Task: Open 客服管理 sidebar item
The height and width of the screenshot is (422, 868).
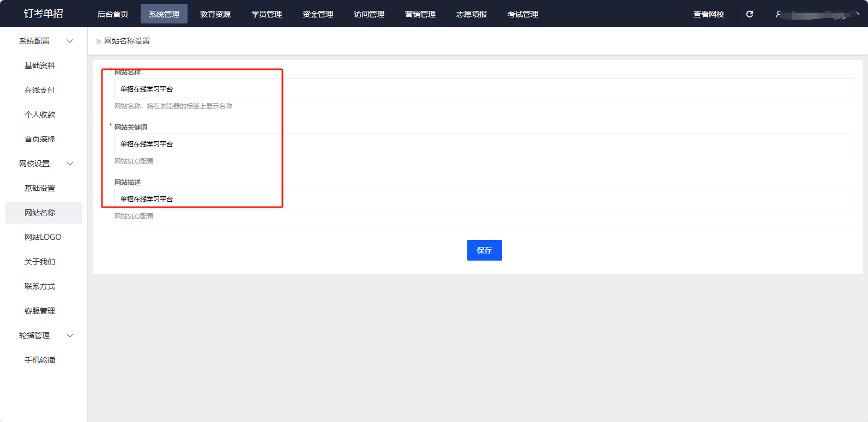Action: (40, 311)
